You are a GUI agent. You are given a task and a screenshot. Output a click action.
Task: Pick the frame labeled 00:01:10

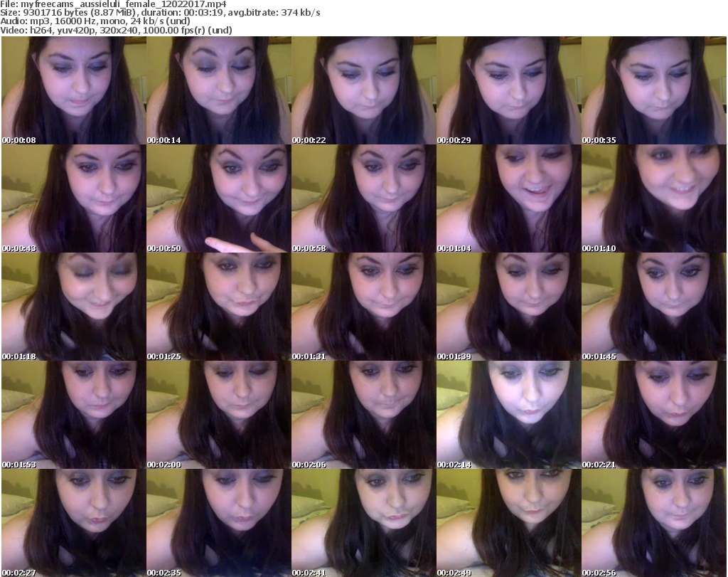click(x=654, y=198)
